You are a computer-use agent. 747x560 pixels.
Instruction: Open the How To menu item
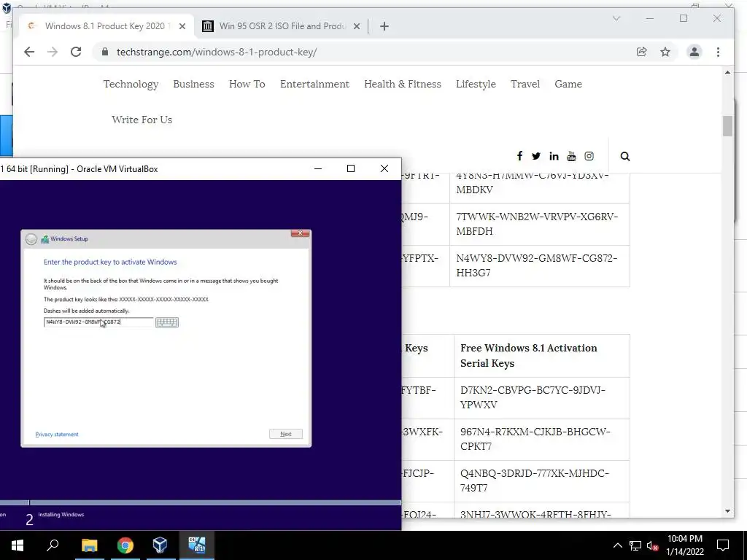click(247, 85)
